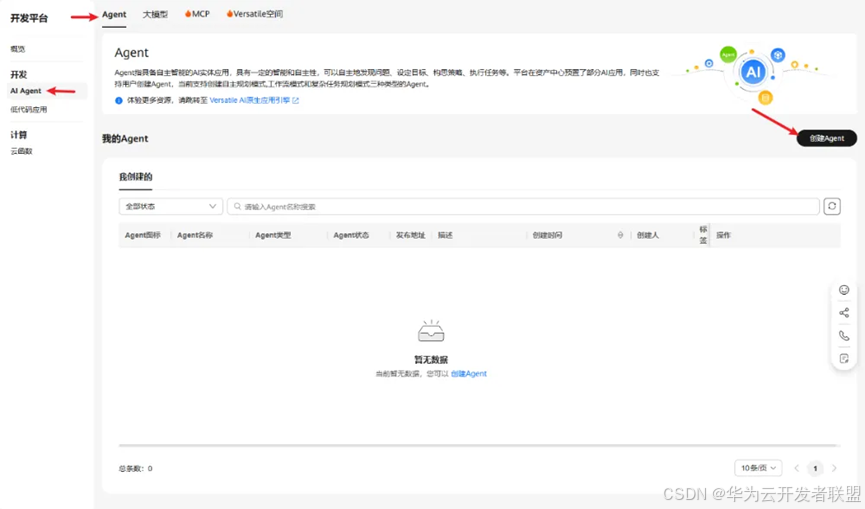Click the 操作 column header
Viewport: 865px width, 509px height.
(x=723, y=235)
